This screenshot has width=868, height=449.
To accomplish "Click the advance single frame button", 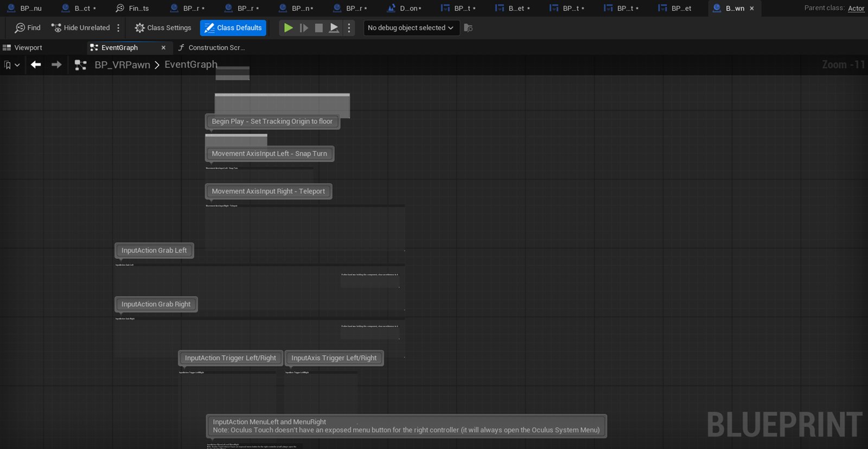I will 304,28.
